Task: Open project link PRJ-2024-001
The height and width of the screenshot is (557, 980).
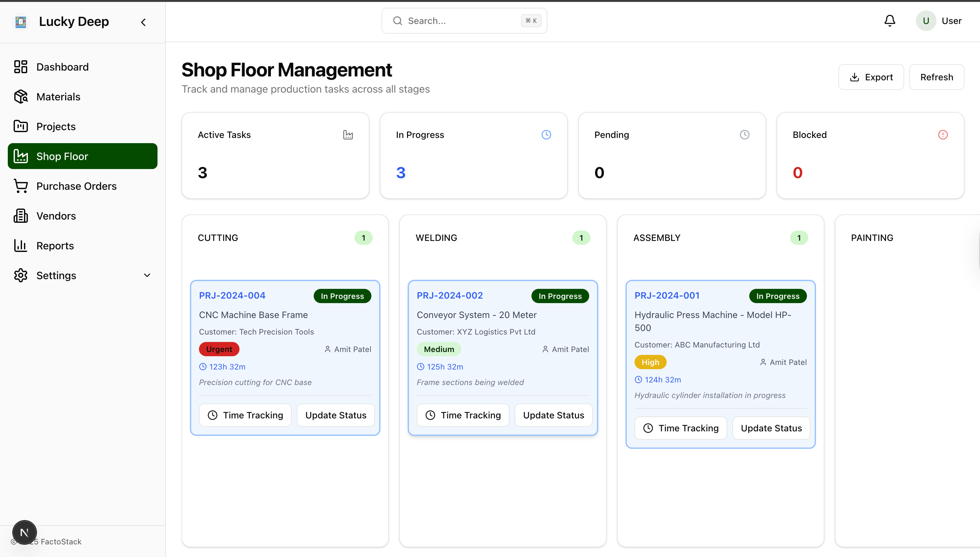Action: tap(667, 295)
